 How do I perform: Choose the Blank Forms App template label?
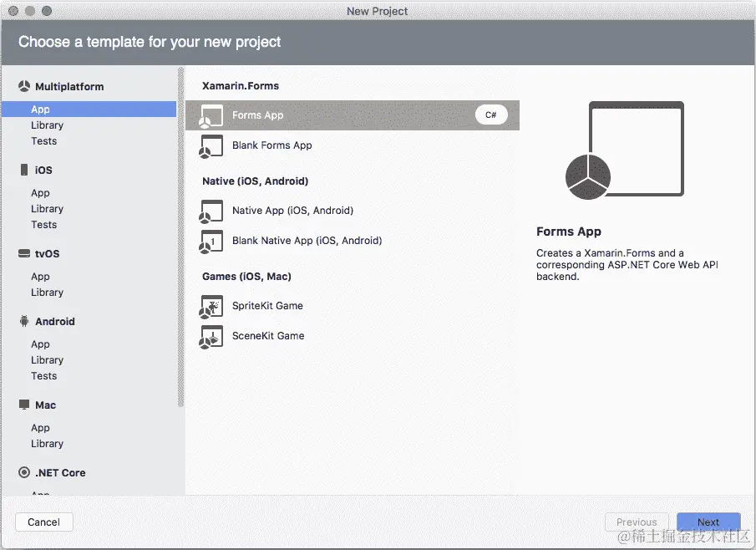(x=272, y=145)
